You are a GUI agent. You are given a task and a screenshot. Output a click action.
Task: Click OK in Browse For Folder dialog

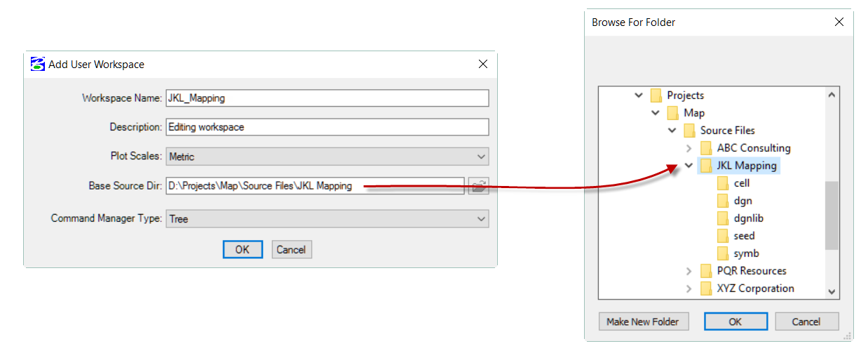point(735,321)
